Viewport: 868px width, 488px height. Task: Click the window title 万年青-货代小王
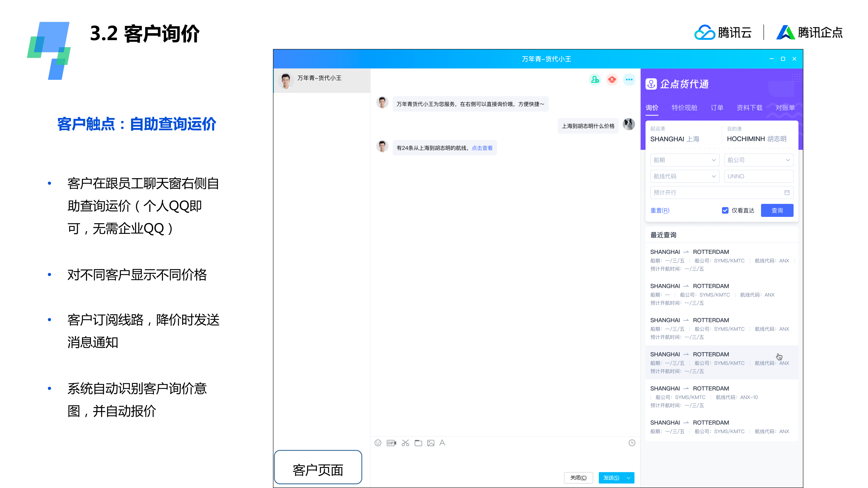(546, 59)
